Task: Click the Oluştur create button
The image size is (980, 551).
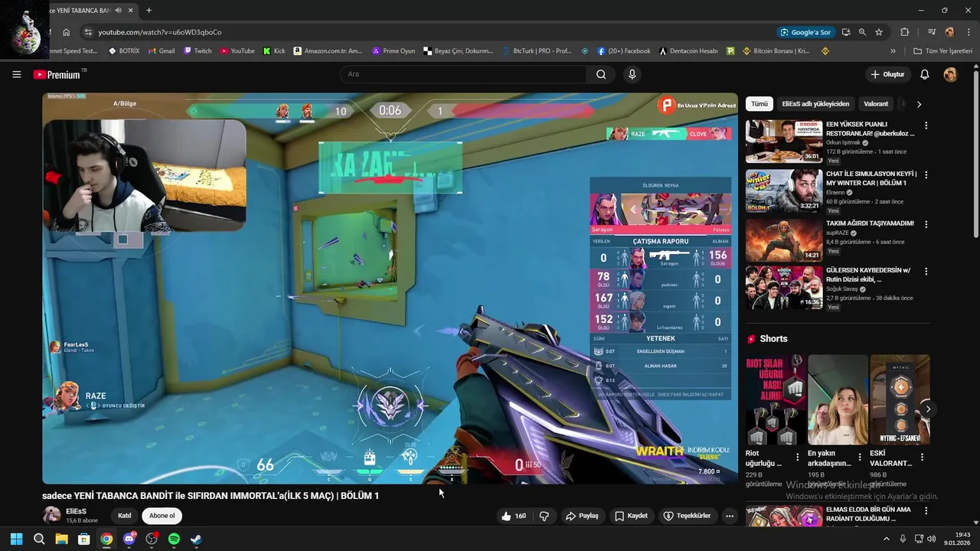Action: click(x=887, y=74)
